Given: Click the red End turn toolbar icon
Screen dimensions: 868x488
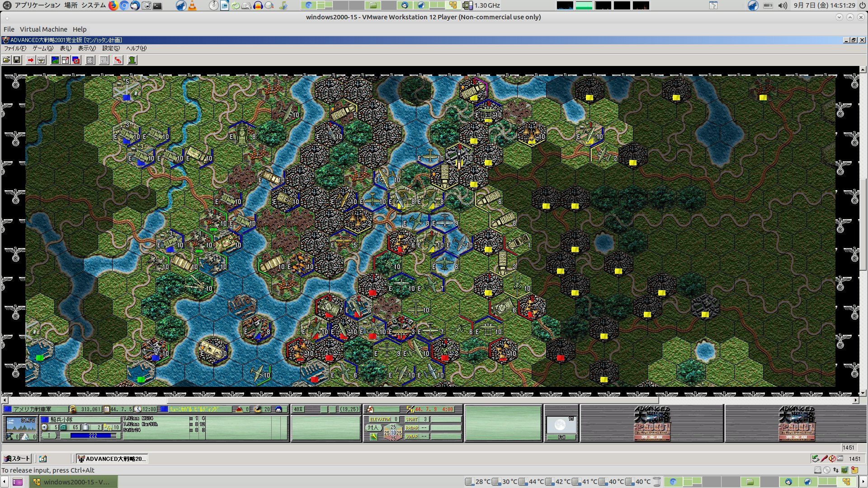Looking at the screenshot, I should (x=118, y=60).
